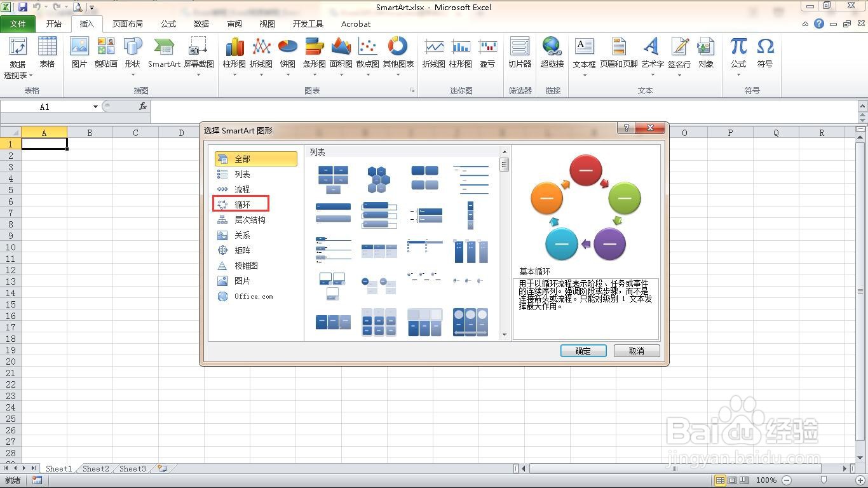Select the List (列表) SmartArt category
This screenshot has width=868, height=488.
pos(256,174)
